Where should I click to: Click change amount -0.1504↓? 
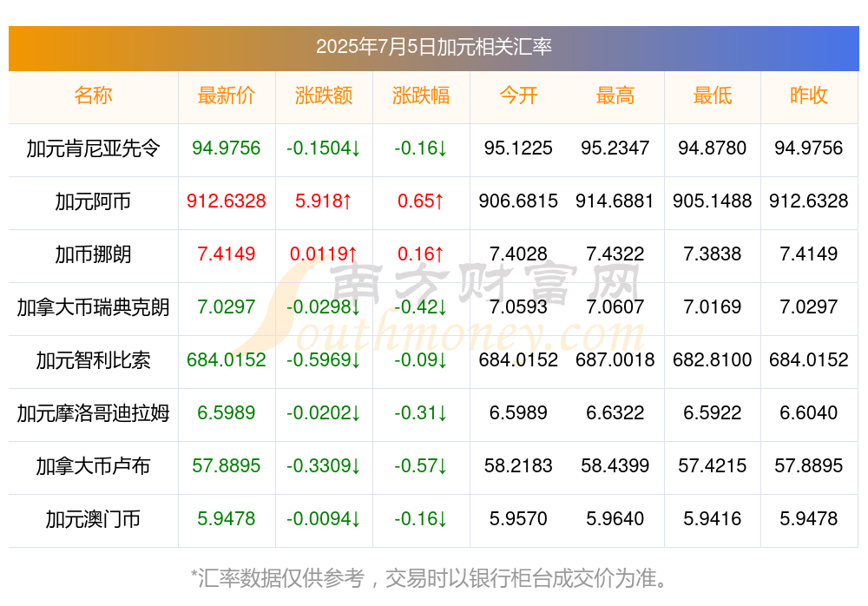point(323,148)
